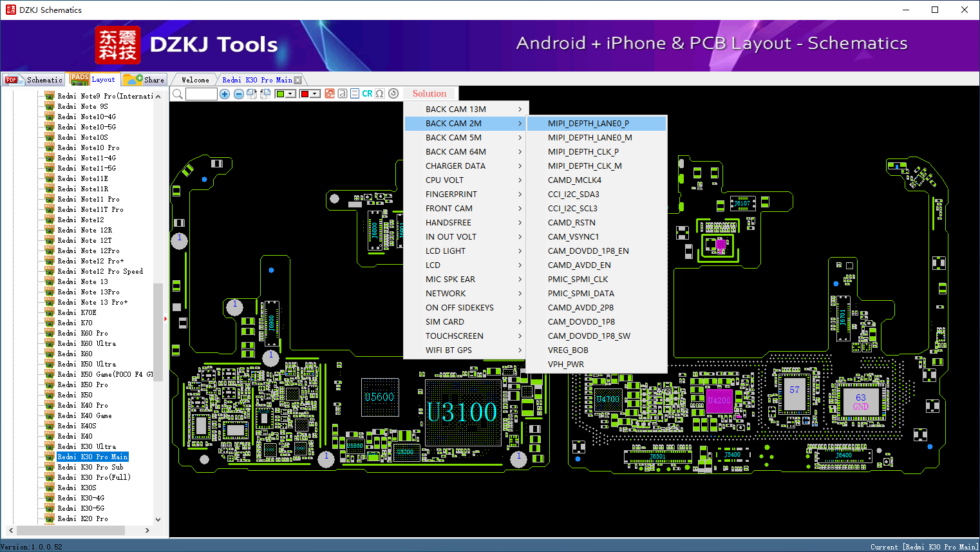Click the rotate clockwise pages icon

coord(252,94)
